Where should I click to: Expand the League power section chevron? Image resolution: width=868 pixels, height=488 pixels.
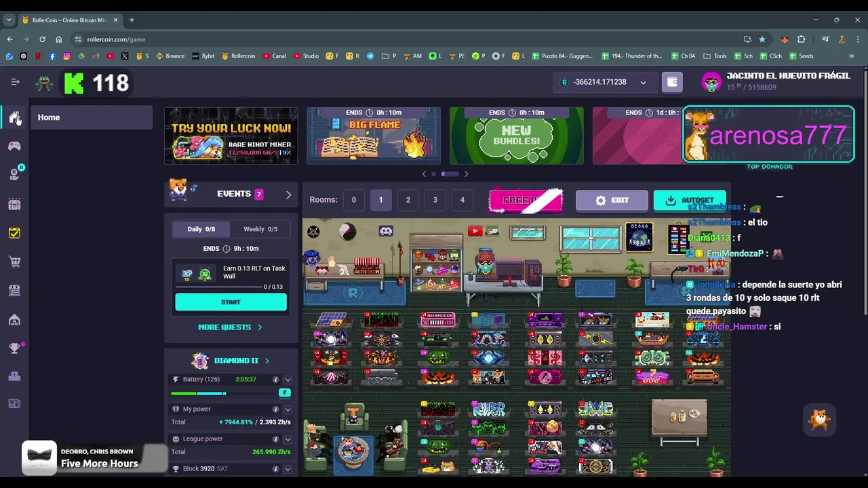click(288, 439)
